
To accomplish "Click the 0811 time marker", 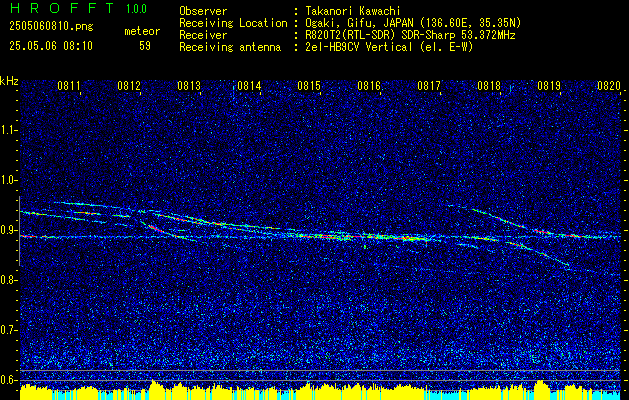I will [x=69, y=85].
